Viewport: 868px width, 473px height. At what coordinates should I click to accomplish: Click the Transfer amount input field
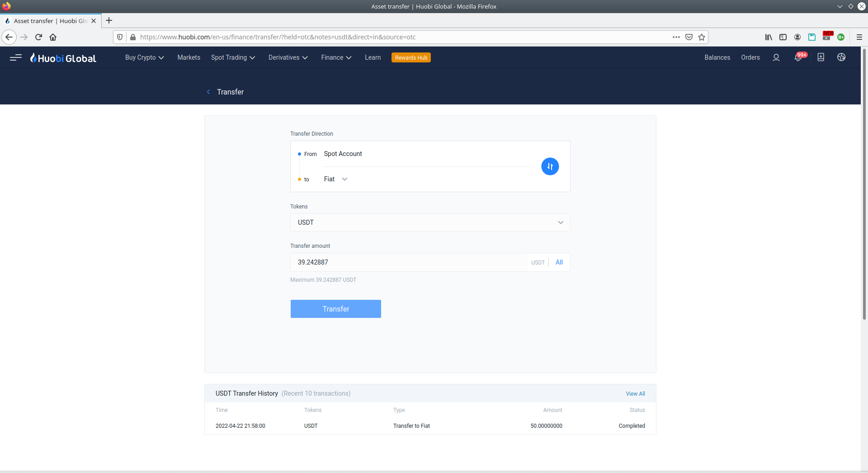[409, 262]
